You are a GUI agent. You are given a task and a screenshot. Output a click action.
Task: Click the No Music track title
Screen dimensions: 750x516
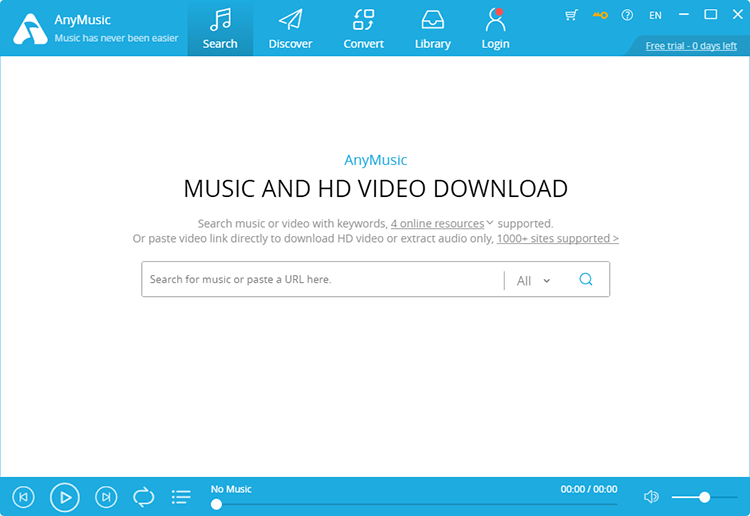click(231, 489)
